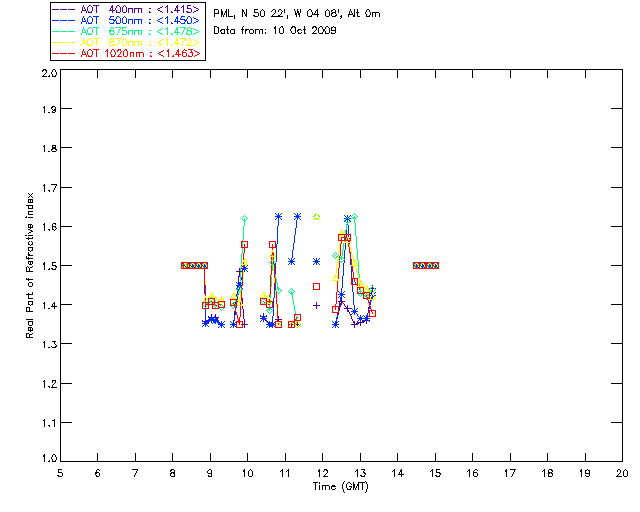This screenshot has height=512, width=640.
Task: Click the y-axis value 1.1
Action: click(49, 423)
